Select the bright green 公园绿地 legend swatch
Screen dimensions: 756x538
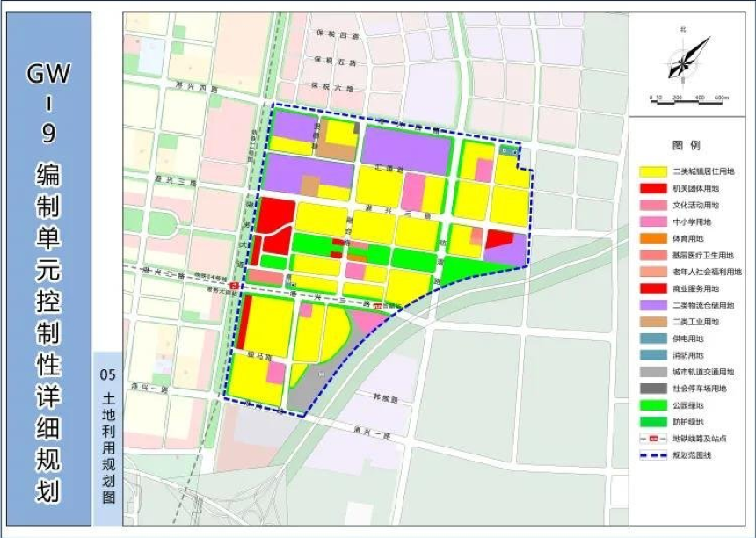pyautogui.click(x=653, y=405)
